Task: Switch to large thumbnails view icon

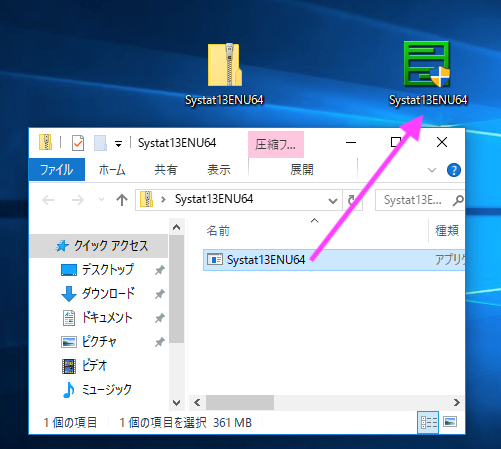Action: click(450, 422)
